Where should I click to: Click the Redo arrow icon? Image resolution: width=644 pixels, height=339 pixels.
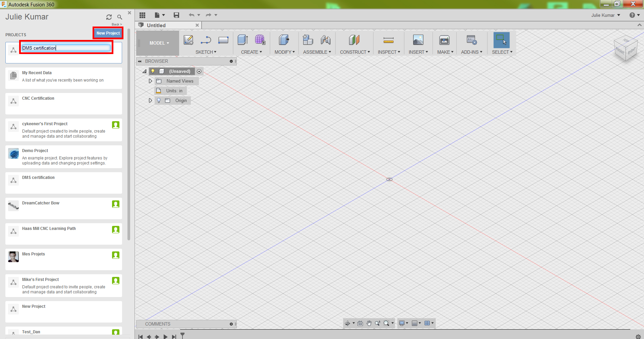[209, 15]
